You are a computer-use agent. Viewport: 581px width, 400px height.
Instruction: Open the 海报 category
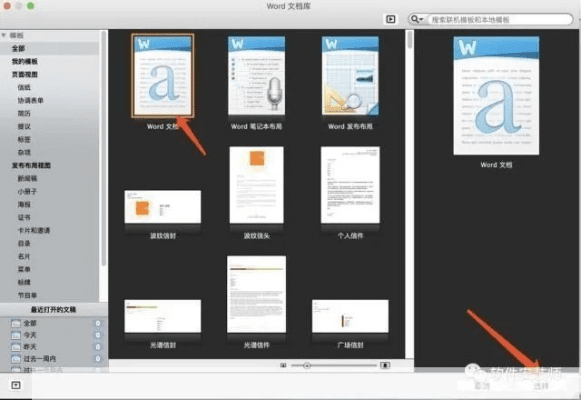coord(24,204)
